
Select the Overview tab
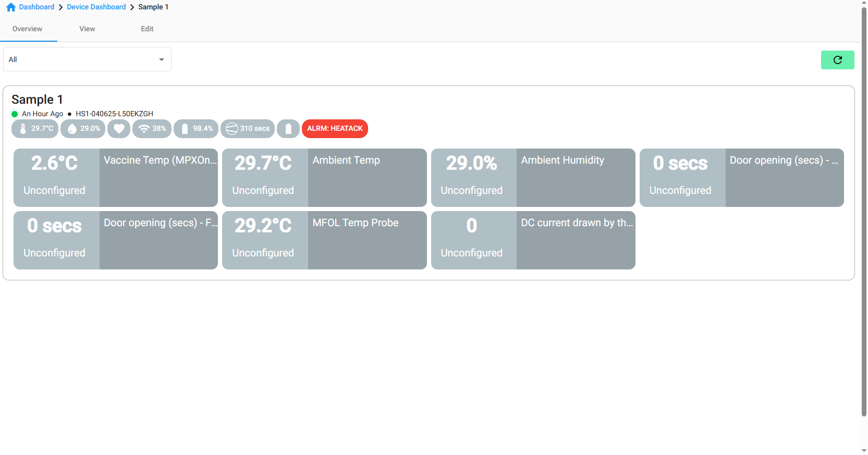click(27, 29)
